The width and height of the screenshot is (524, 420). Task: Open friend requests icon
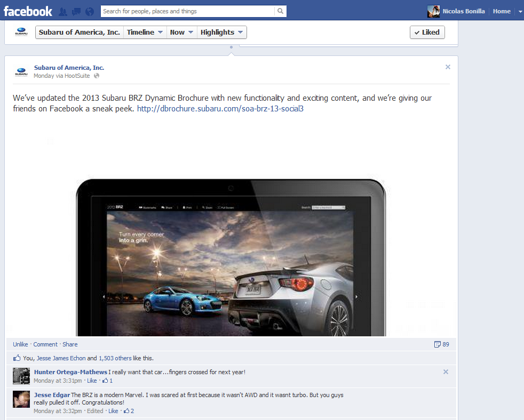point(63,12)
